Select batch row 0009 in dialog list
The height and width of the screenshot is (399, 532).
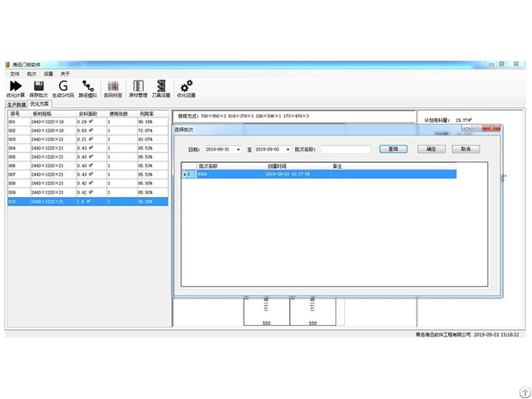click(x=319, y=174)
